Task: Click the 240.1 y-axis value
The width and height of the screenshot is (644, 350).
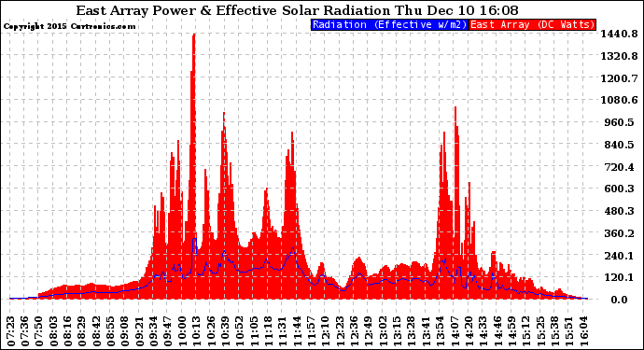Action: click(620, 256)
